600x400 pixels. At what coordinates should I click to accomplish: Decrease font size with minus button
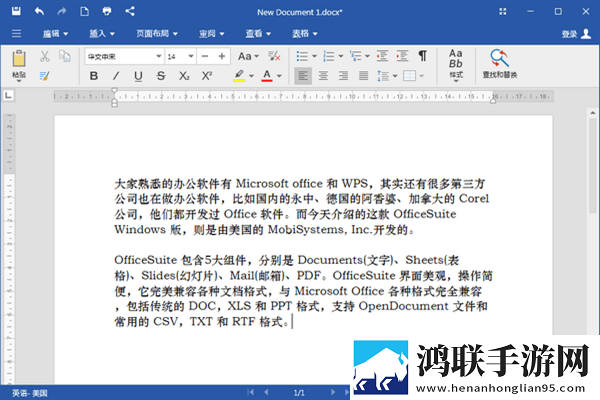click(205, 56)
